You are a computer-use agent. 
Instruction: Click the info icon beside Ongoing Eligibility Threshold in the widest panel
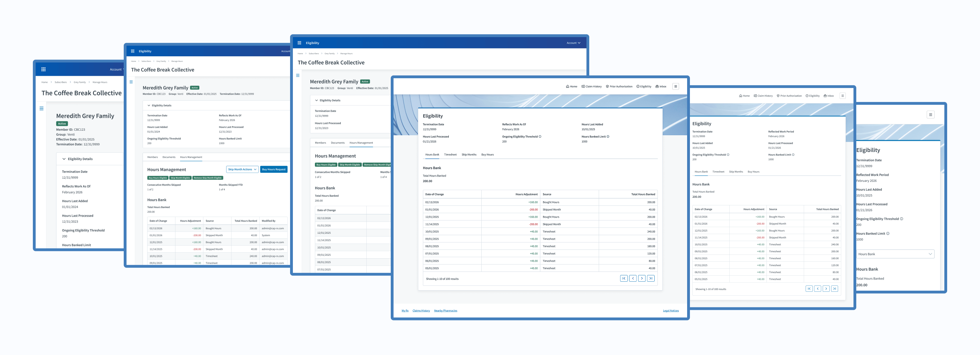click(540, 137)
